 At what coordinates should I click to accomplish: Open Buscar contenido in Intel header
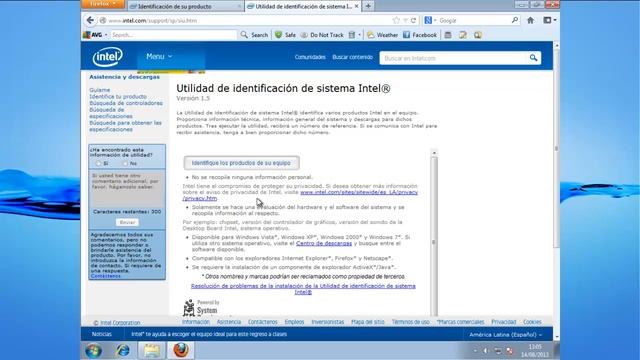pos(353,57)
